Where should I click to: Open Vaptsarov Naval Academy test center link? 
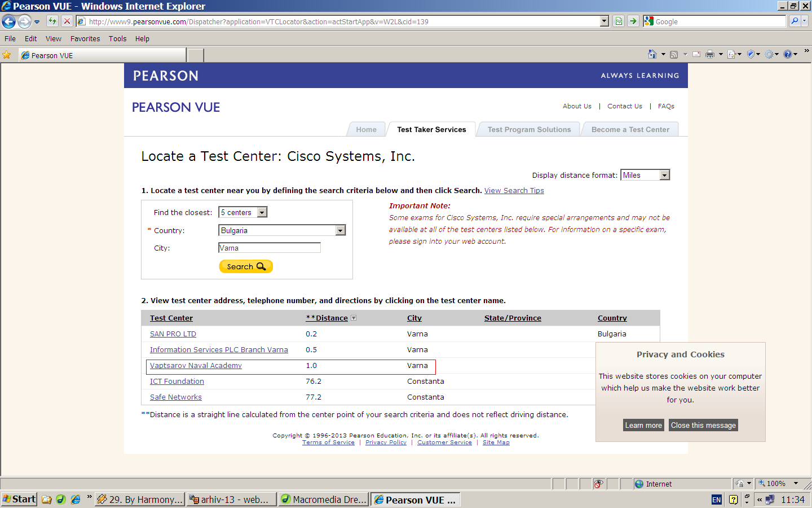[196, 366]
